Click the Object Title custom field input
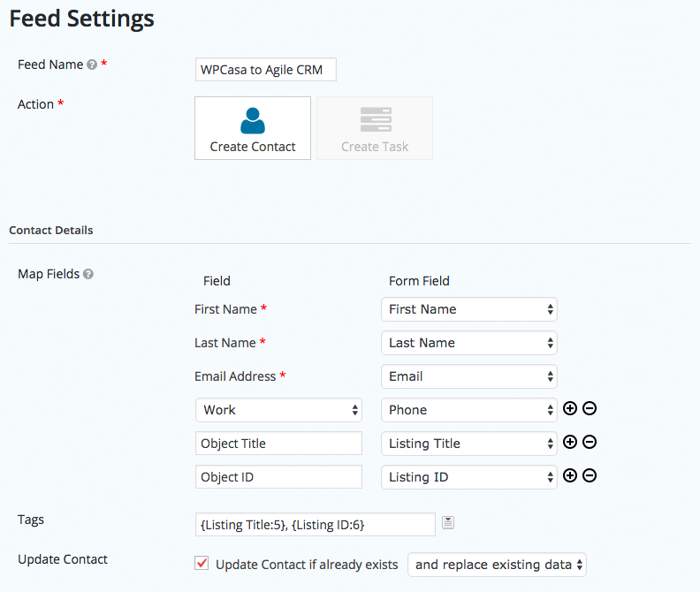Image resolution: width=700 pixels, height=592 pixels. click(278, 444)
